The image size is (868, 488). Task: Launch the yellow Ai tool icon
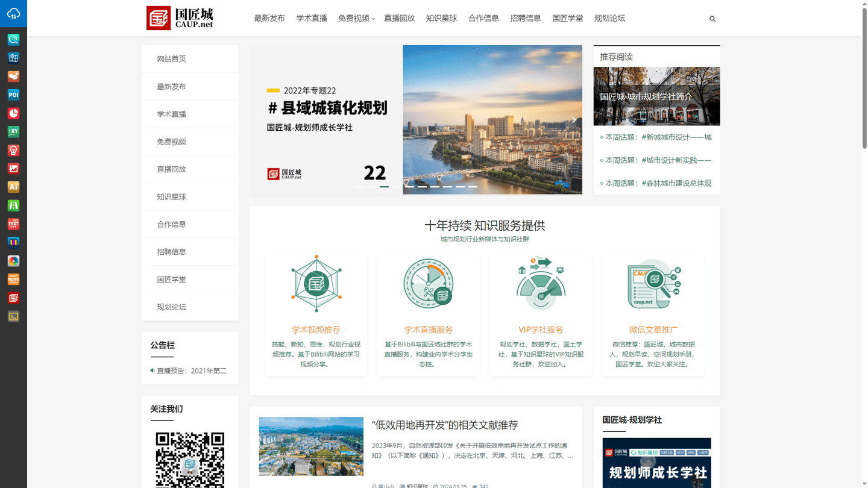coord(13,187)
